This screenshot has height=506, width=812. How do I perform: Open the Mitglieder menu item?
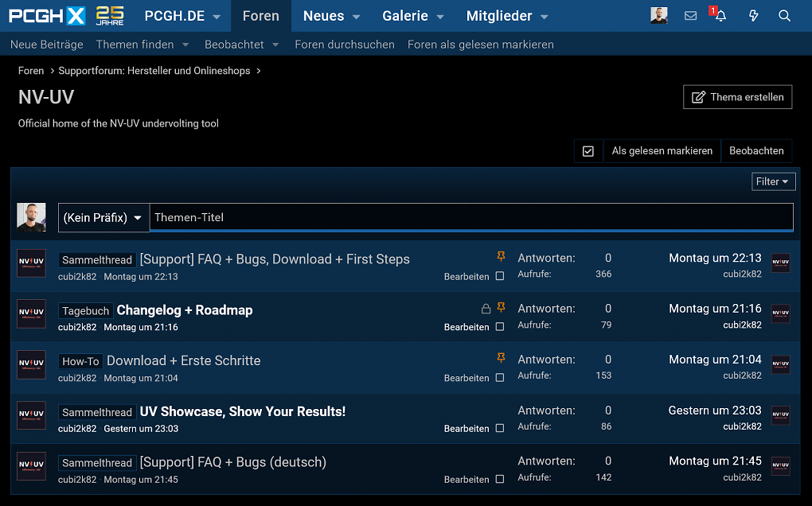tap(499, 16)
